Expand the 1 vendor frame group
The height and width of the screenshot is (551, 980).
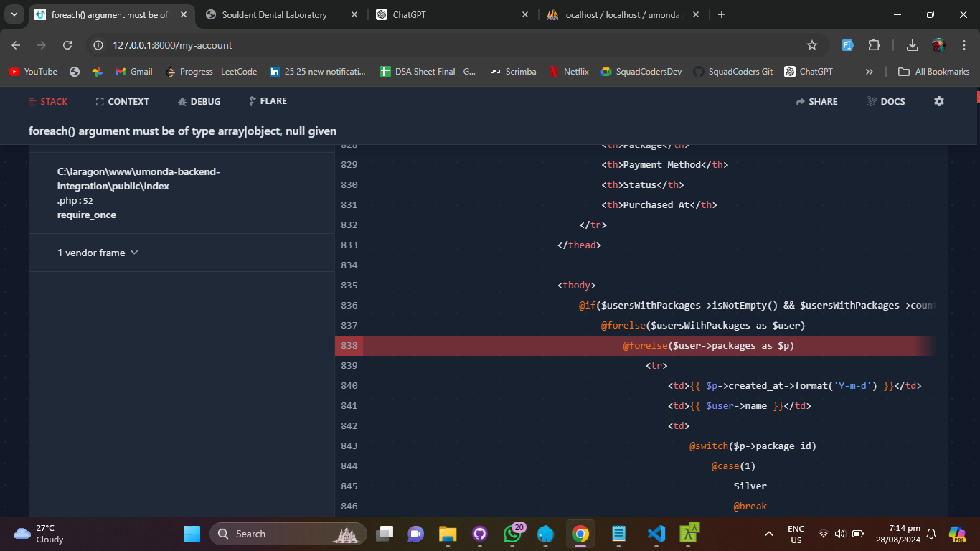pyautogui.click(x=98, y=253)
